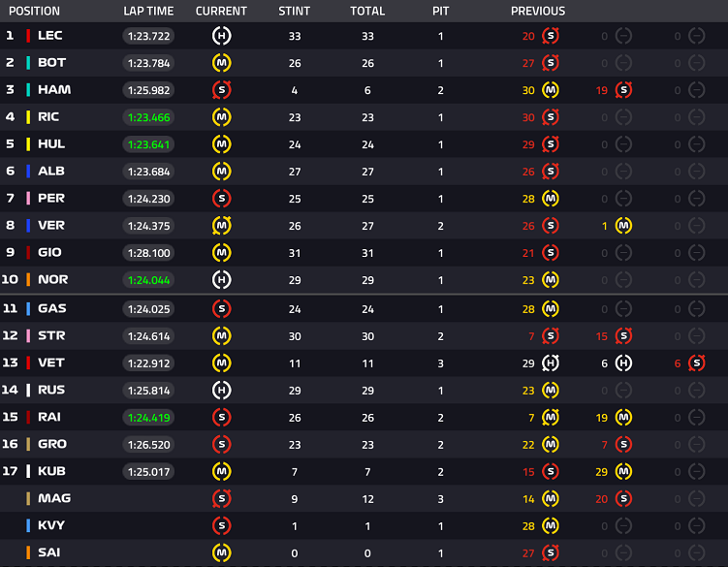Click the orange team color bar beside SAI
Image resolution: width=728 pixels, height=567 pixels.
(28, 552)
